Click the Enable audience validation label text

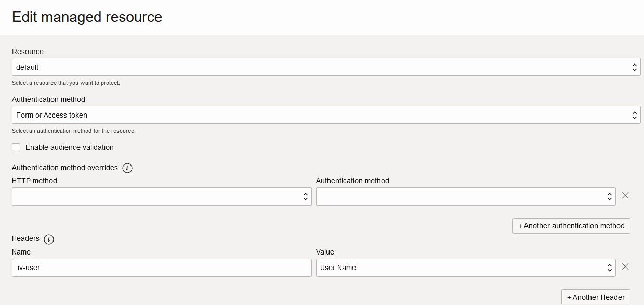pos(70,147)
